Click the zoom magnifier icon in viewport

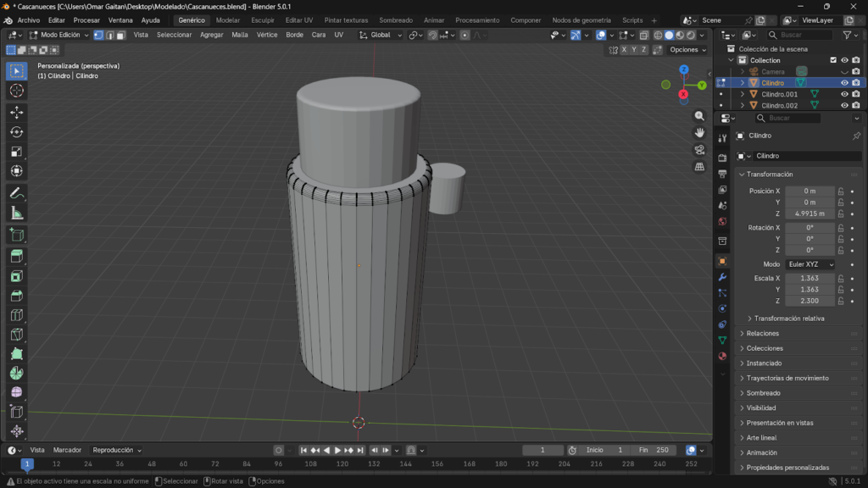(699, 116)
